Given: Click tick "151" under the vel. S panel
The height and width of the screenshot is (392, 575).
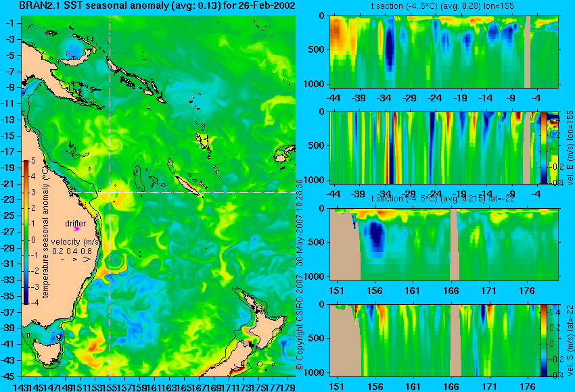Looking at the screenshot, I should [337, 387].
